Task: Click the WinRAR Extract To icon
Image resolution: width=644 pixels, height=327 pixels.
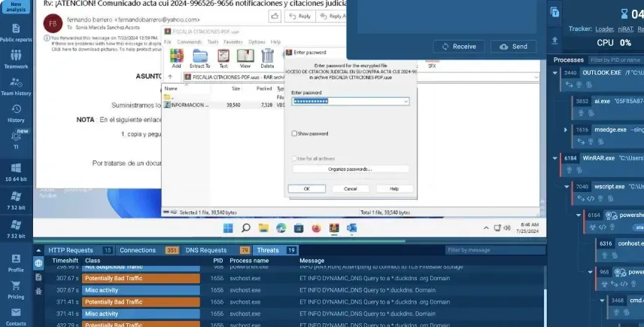Action: coord(200,59)
